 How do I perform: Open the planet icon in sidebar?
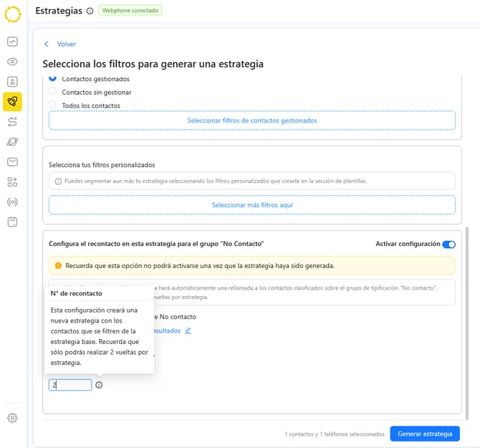(x=12, y=142)
